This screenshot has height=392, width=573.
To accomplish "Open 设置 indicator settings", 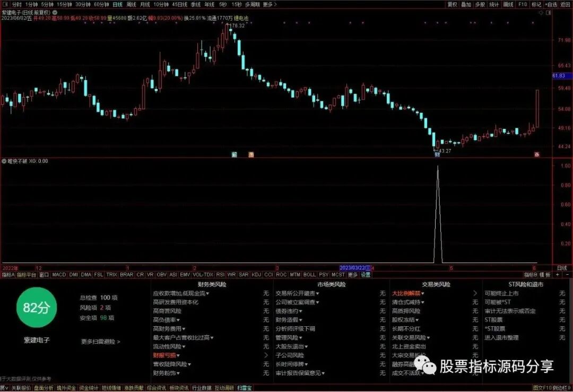I will (x=366, y=275).
